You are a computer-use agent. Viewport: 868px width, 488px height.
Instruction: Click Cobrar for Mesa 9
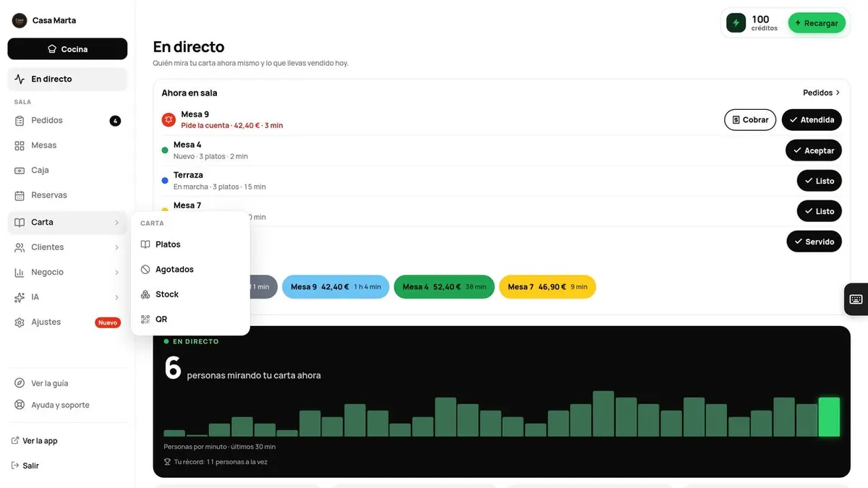pyautogui.click(x=750, y=120)
